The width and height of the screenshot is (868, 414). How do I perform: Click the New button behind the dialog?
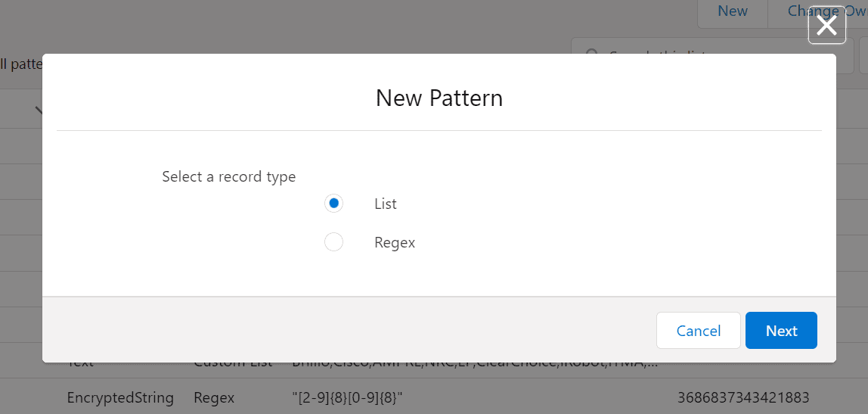pyautogui.click(x=732, y=11)
